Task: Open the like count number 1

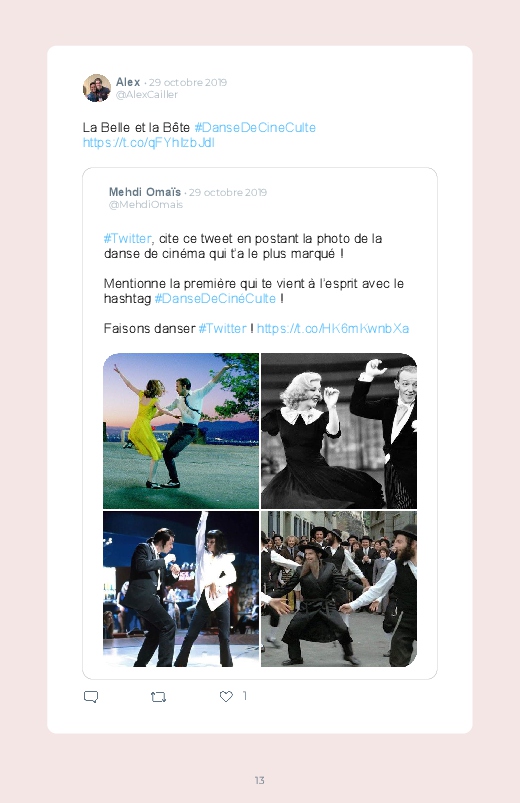Action: click(244, 695)
